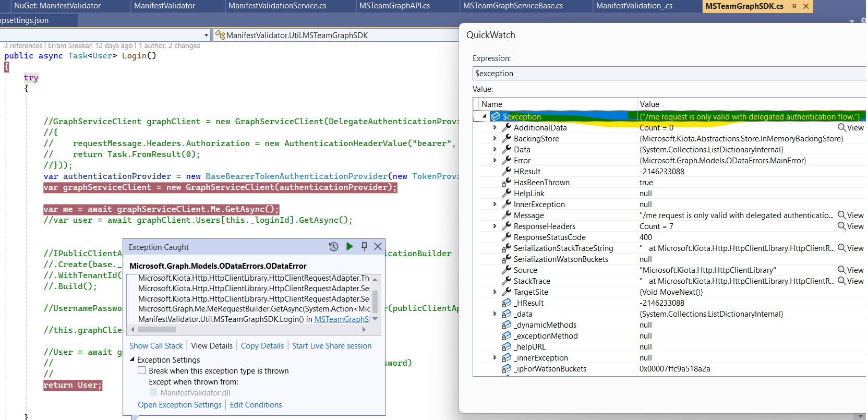Screen dimensions: 868x420
Task: Click the class icon next to ManifestValidator.Util.MSTeamGraphSDK
Action: 220,35
